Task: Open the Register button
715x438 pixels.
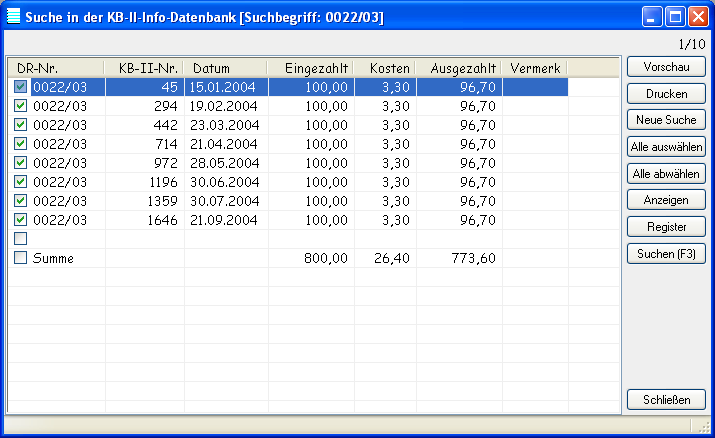Action: point(666,226)
